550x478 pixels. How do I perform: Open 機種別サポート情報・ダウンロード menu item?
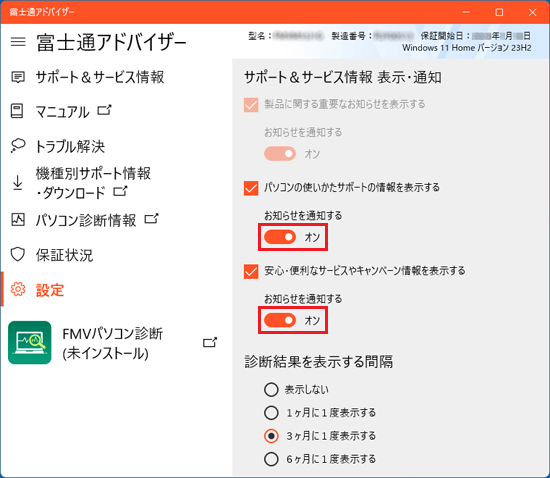tap(93, 183)
